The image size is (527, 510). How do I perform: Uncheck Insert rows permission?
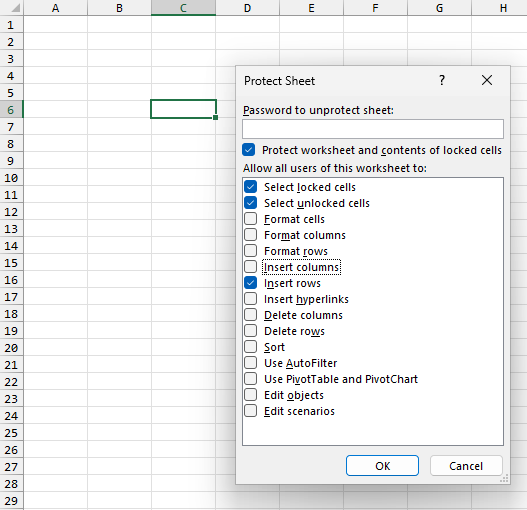(251, 283)
